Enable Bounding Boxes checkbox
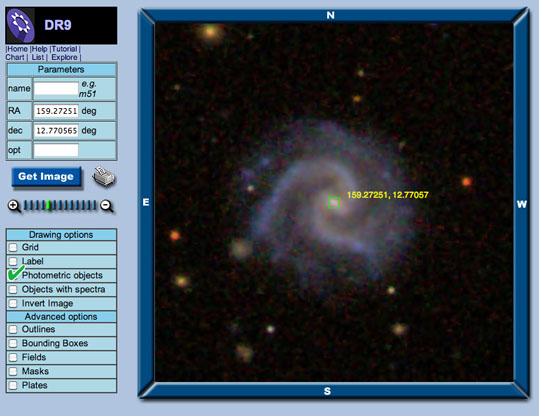Screen dimensions: 539x416 13,343
